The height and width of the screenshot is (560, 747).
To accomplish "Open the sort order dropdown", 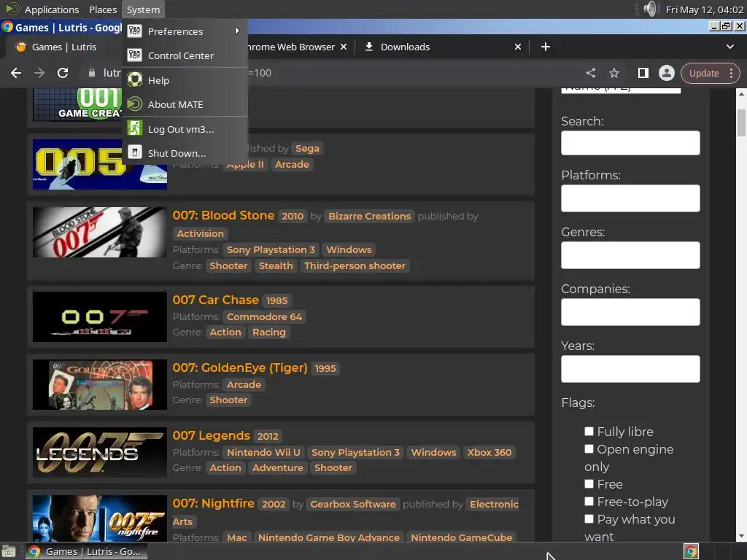I will (621, 90).
